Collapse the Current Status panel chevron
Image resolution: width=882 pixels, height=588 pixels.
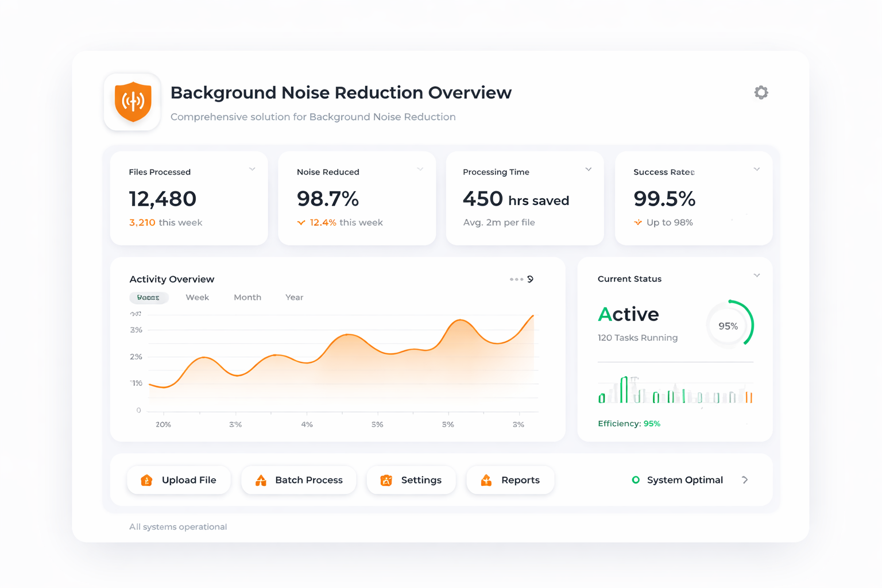[x=757, y=276]
